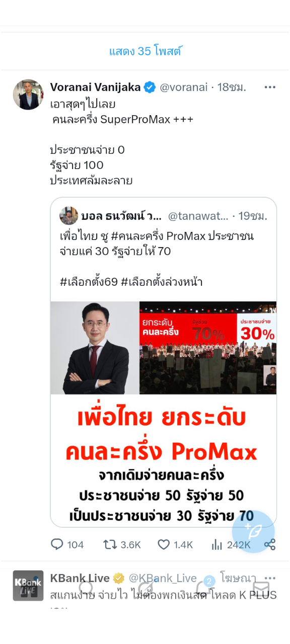Open hashtag #เลือกตั้งล่วงหน้า
The image size is (290, 644).
[162, 282]
